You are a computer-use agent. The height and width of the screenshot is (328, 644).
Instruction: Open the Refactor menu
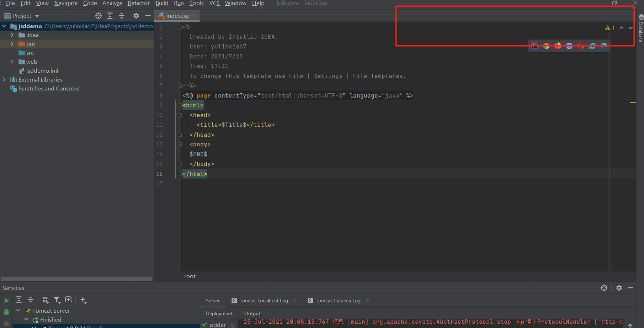pyautogui.click(x=138, y=3)
